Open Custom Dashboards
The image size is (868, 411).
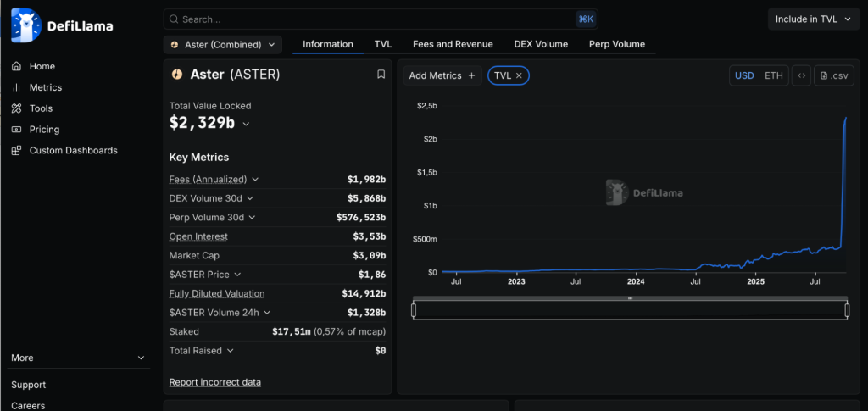tap(73, 151)
